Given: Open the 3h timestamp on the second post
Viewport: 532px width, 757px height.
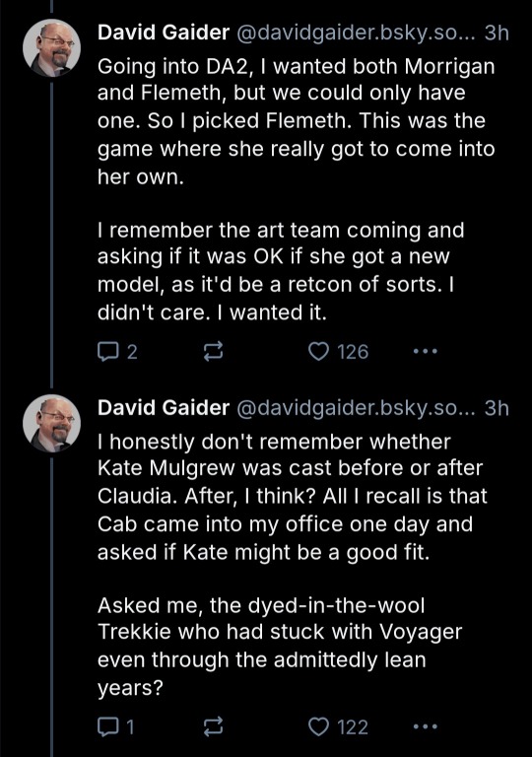Looking at the screenshot, I should (497, 408).
